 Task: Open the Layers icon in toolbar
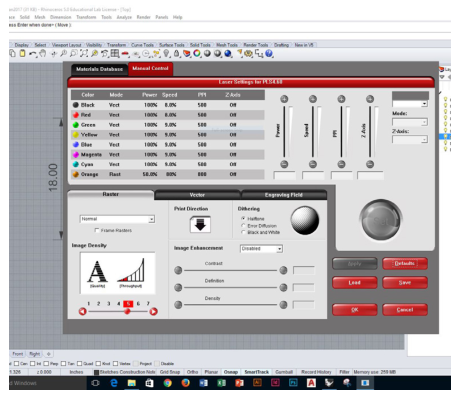(x=187, y=53)
